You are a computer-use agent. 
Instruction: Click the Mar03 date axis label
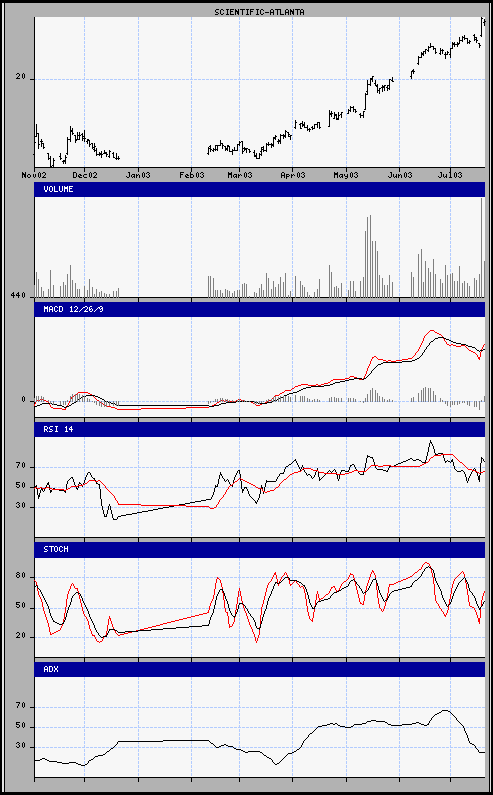[x=240, y=175]
